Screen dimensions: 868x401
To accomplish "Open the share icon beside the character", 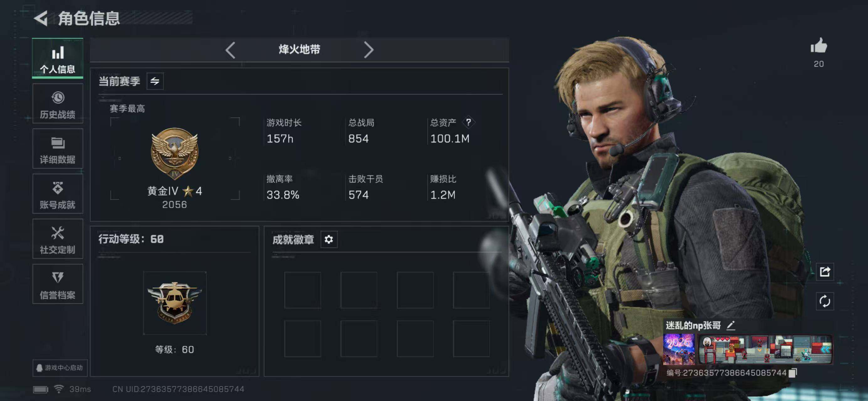I will pyautogui.click(x=824, y=272).
